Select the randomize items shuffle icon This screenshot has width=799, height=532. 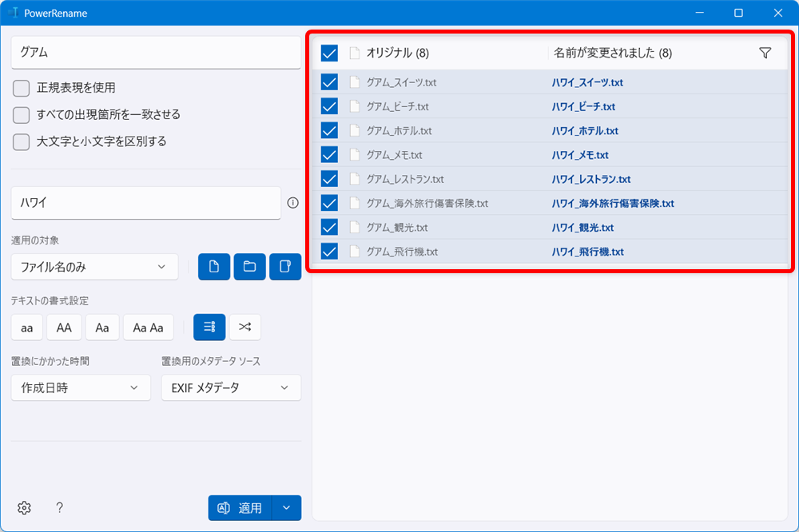click(244, 327)
